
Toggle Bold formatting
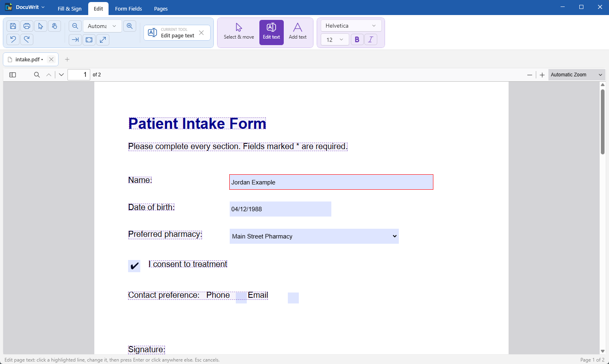coord(357,39)
